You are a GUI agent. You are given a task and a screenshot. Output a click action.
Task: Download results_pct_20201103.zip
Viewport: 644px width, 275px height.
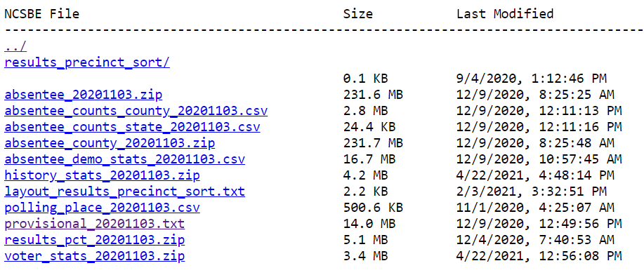pos(95,240)
